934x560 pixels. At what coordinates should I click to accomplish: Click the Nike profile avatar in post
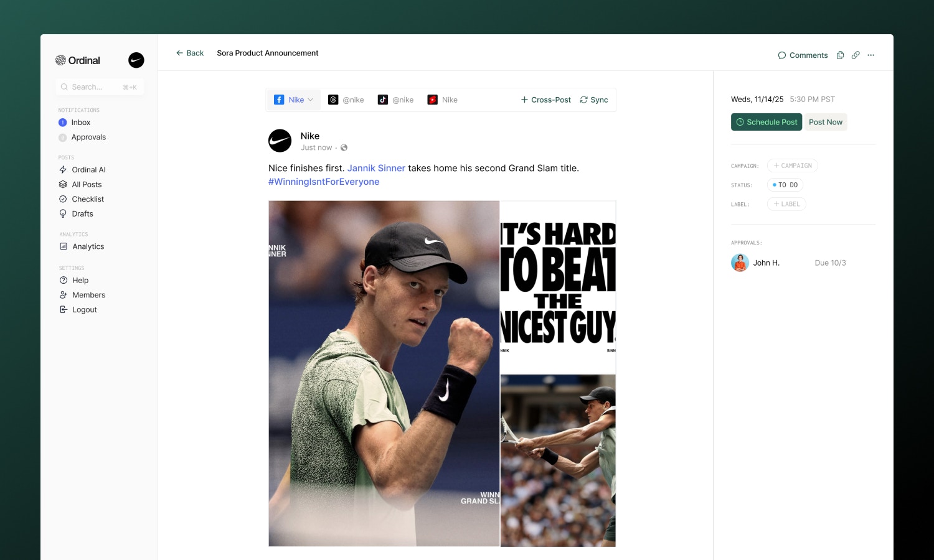280,141
